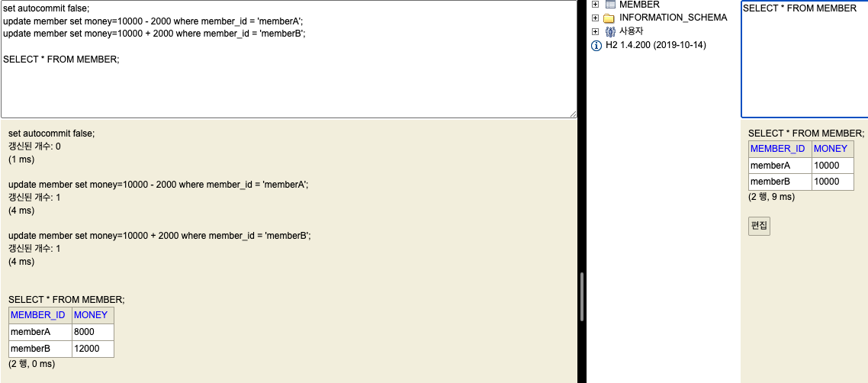Viewport: 868px width, 383px height.
Task: Click memberB's 10000 cell in right table
Action: click(833, 182)
